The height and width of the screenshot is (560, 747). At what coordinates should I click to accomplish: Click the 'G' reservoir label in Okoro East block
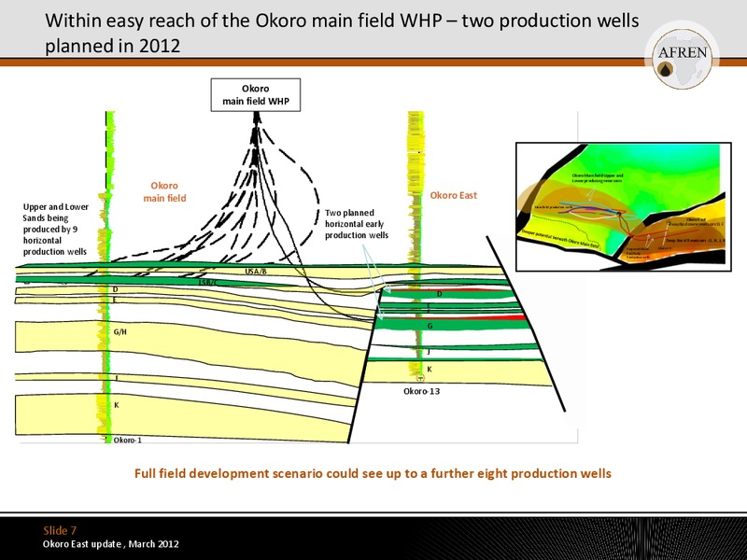[430, 326]
